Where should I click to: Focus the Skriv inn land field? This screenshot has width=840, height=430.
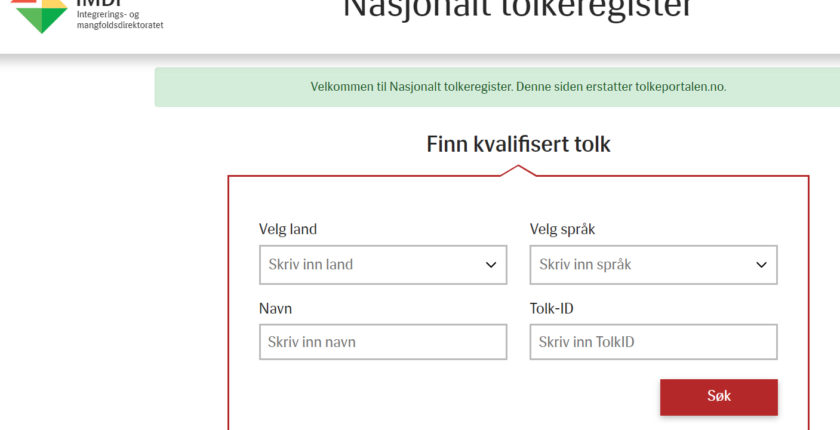point(383,265)
